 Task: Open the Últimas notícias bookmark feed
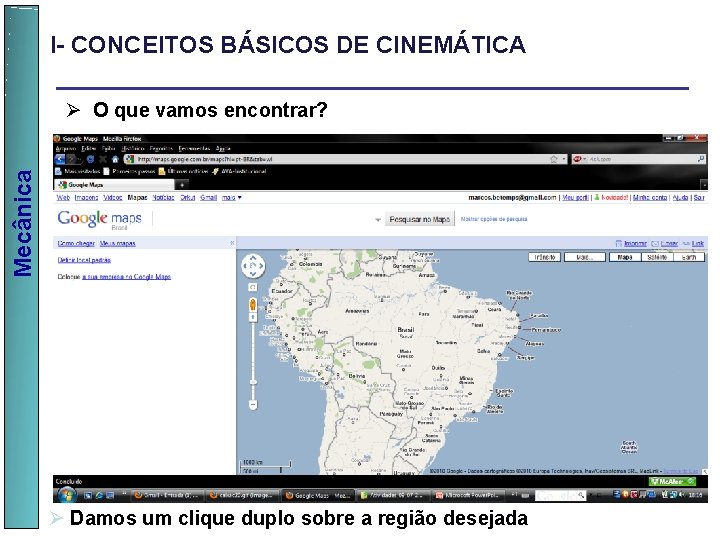tap(183, 171)
